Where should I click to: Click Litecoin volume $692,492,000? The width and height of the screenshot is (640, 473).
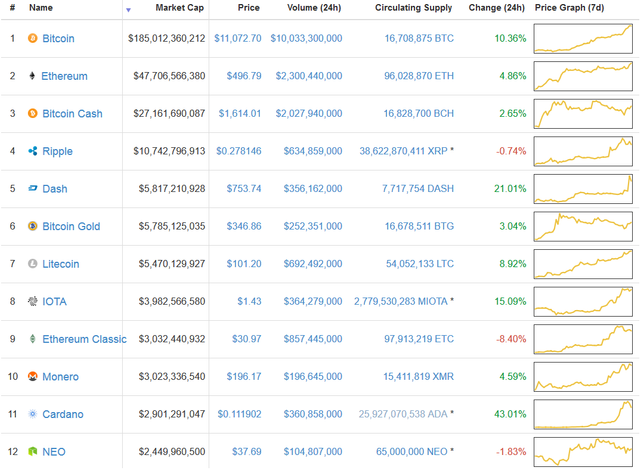click(x=313, y=264)
